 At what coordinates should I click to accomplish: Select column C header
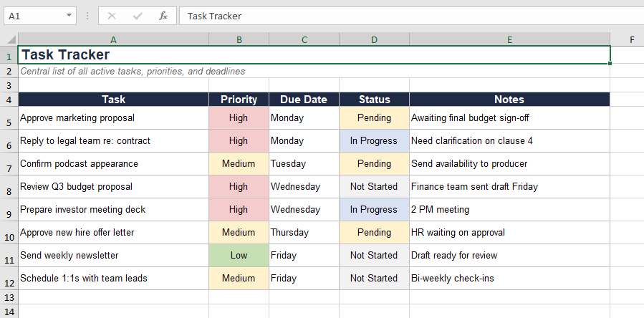coord(304,40)
